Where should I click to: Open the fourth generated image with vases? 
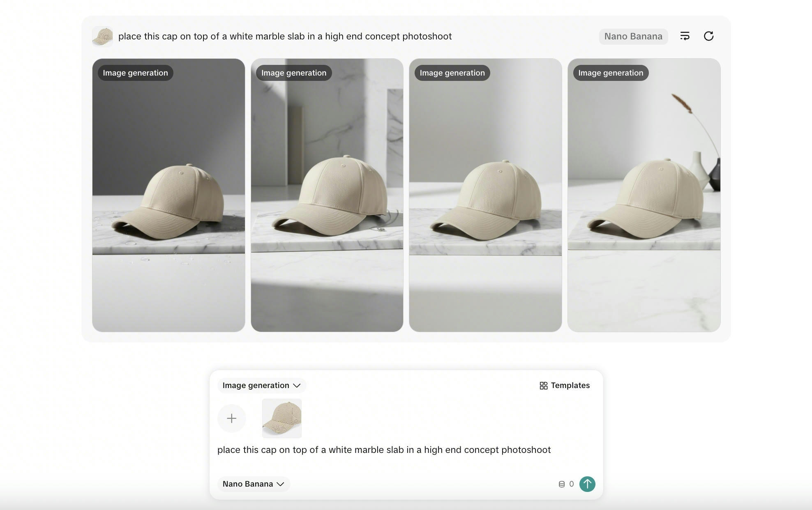point(644,195)
